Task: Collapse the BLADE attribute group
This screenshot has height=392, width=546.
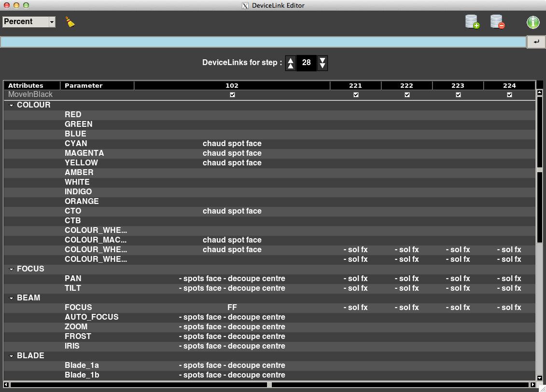Action: [12, 356]
